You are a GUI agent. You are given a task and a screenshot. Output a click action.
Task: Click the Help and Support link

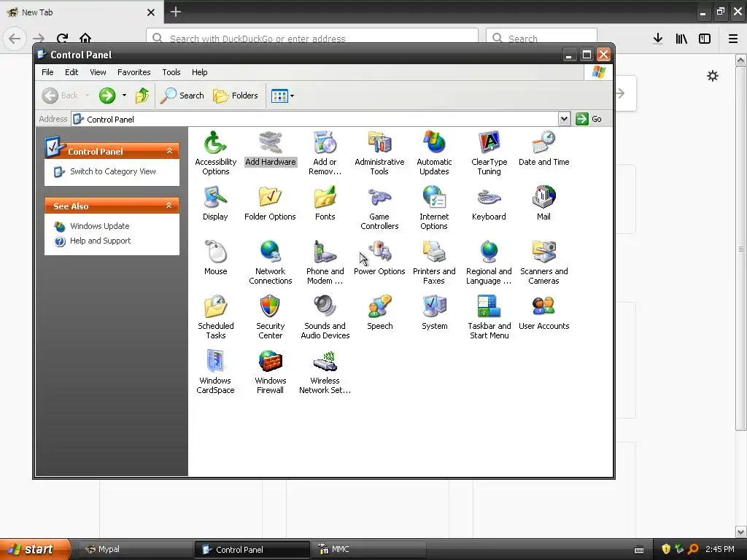click(x=100, y=241)
